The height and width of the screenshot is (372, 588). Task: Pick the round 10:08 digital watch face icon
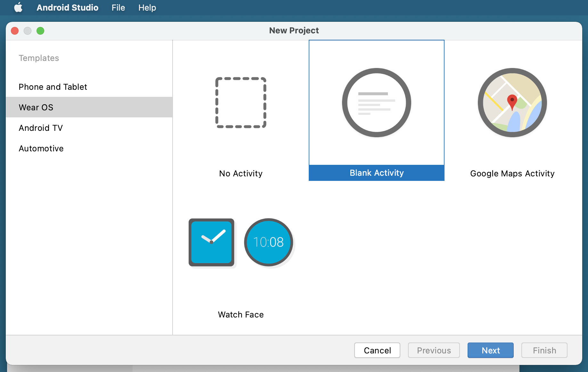point(269,242)
